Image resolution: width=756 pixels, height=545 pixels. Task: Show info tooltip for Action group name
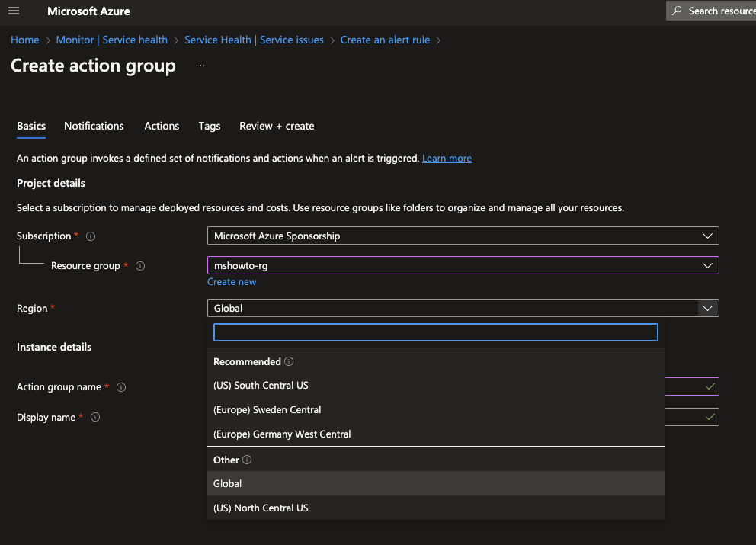coord(121,386)
